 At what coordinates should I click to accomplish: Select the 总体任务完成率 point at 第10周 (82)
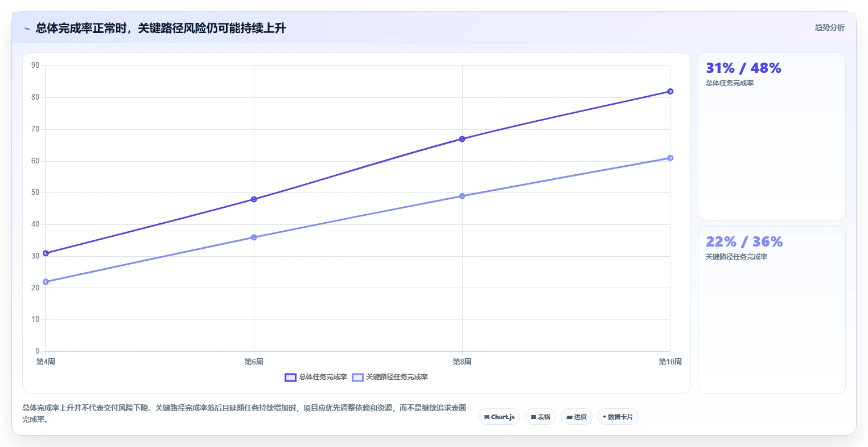pos(670,91)
